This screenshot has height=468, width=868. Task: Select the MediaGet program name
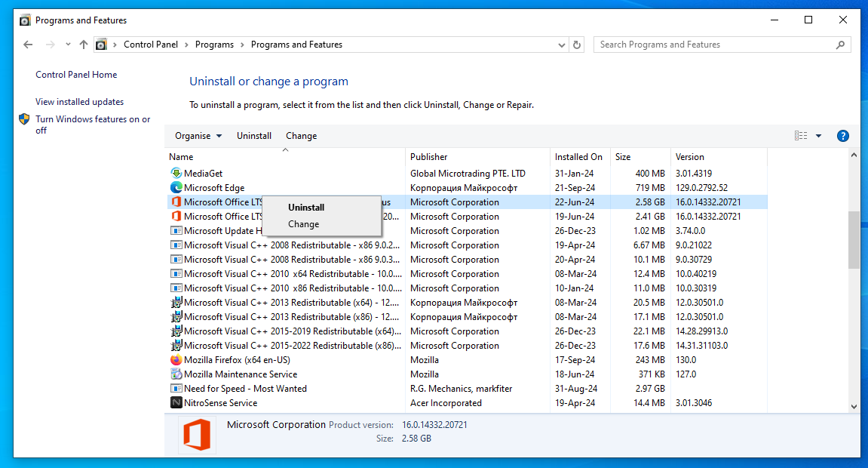point(203,174)
